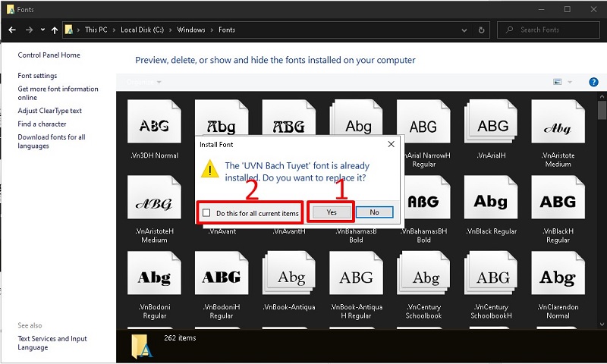Check 'Do this for all current items'
Screen dimensions: 607x364
pyautogui.click(x=206, y=213)
